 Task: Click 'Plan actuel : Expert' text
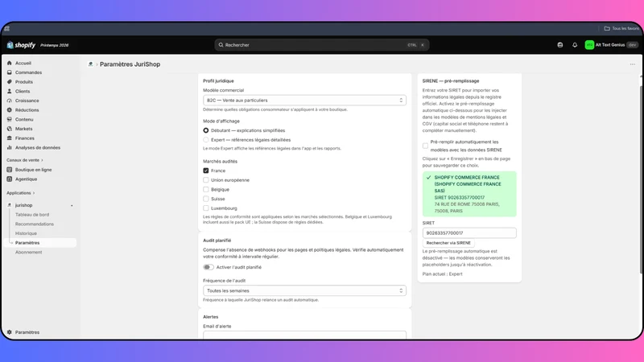click(x=442, y=274)
